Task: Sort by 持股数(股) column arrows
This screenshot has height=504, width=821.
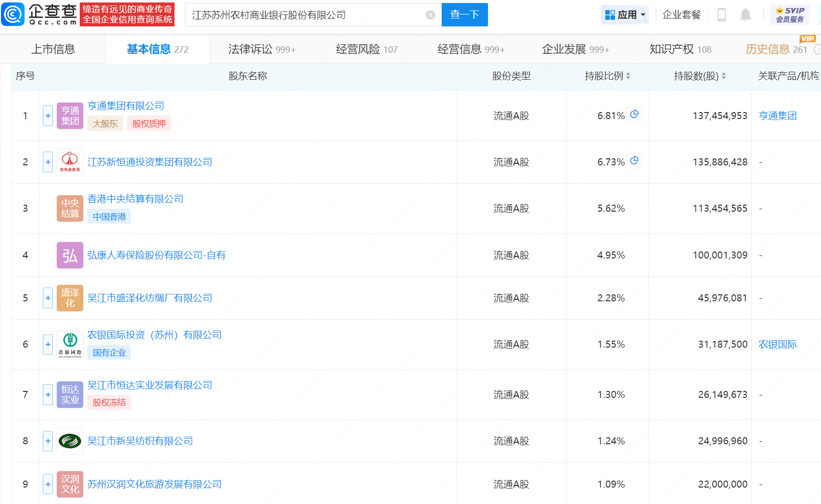Action: coord(724,76)
